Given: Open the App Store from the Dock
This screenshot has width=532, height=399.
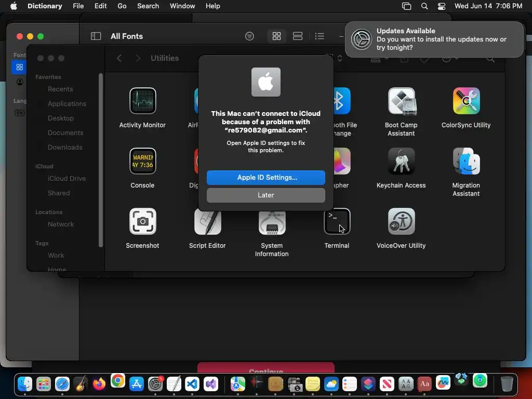Looking at the screenshot, I should (137, 384).
